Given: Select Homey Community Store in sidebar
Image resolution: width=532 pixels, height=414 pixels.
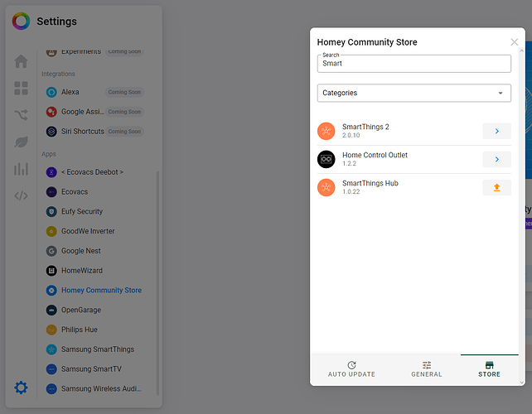Looking at the screenshot, I should [94, 291].
